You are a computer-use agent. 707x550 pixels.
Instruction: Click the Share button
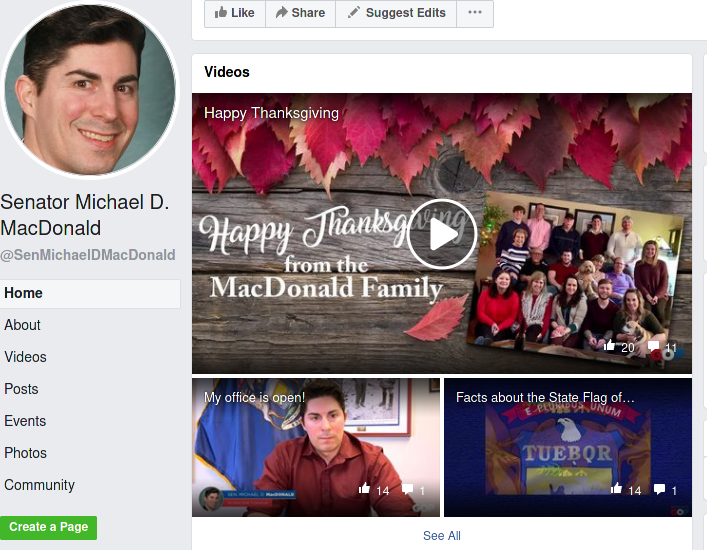point(300,13)
